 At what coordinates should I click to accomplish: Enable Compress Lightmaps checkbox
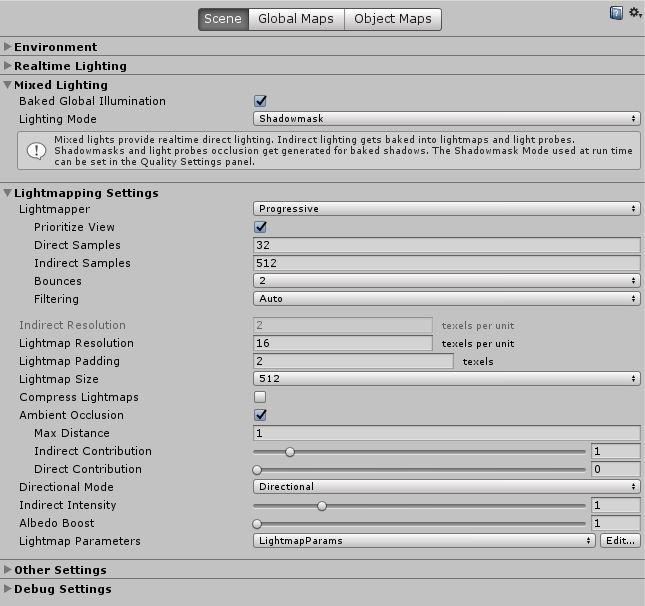[261, 397]
